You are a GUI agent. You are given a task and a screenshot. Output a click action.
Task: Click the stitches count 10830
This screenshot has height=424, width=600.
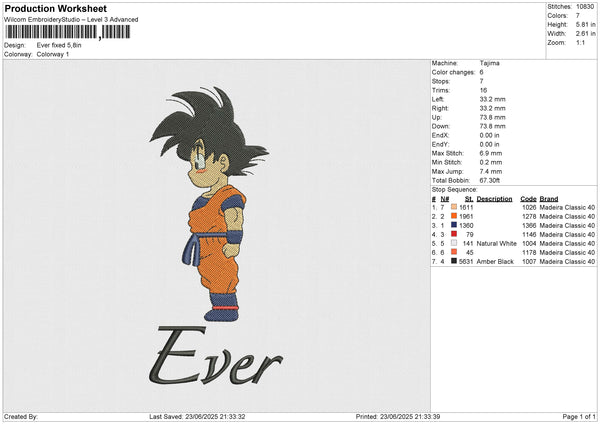click(x=585, y=7)
